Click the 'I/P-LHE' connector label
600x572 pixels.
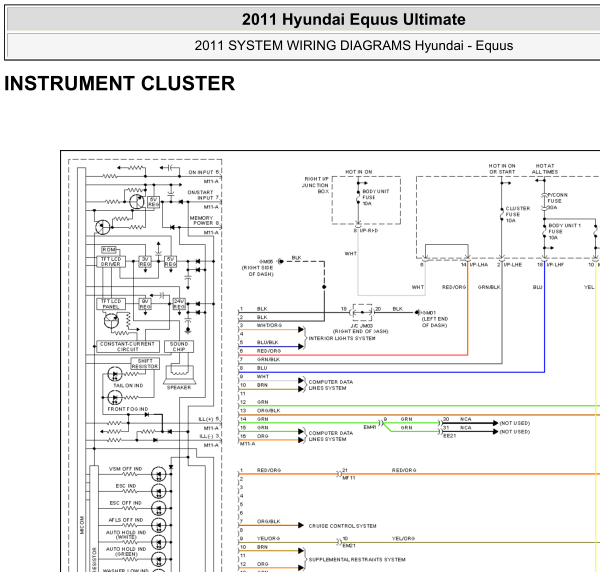[513, 265]
